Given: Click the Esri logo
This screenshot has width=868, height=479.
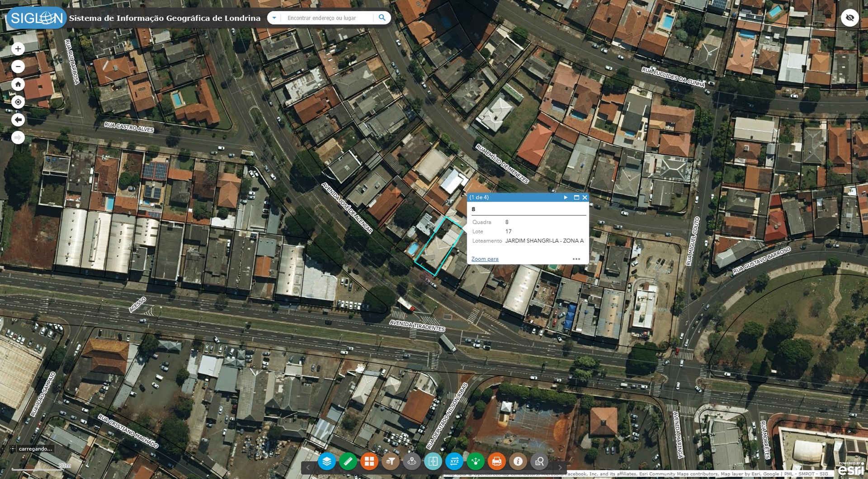Looking at the screenshot, I should point(851,469).
